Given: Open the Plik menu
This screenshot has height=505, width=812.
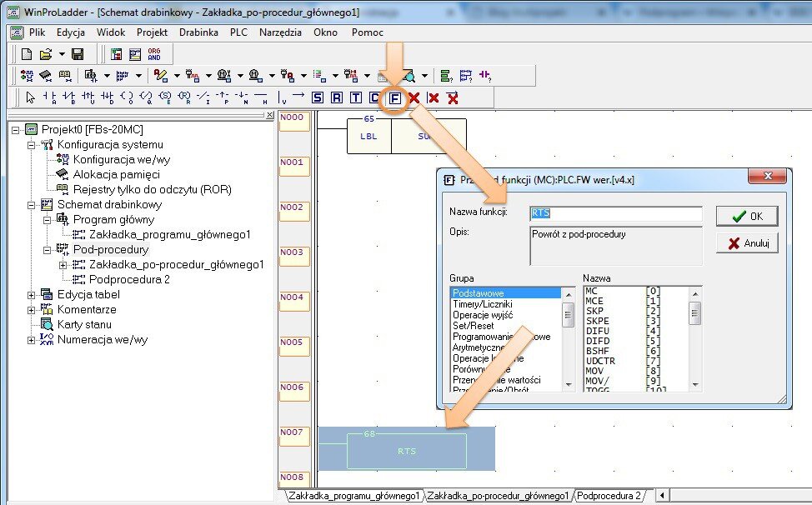Looking at the screenshot, I should 38,32.
